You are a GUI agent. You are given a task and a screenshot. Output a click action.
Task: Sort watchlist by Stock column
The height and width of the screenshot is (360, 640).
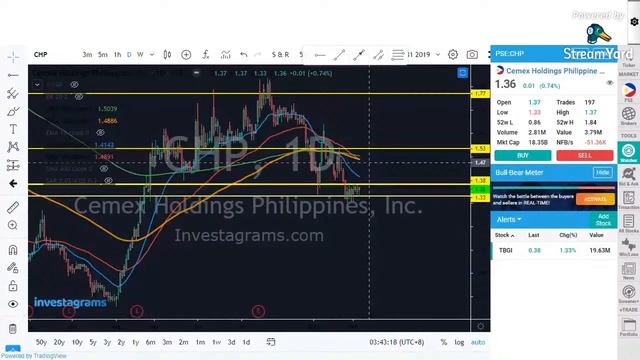(504, 235)
